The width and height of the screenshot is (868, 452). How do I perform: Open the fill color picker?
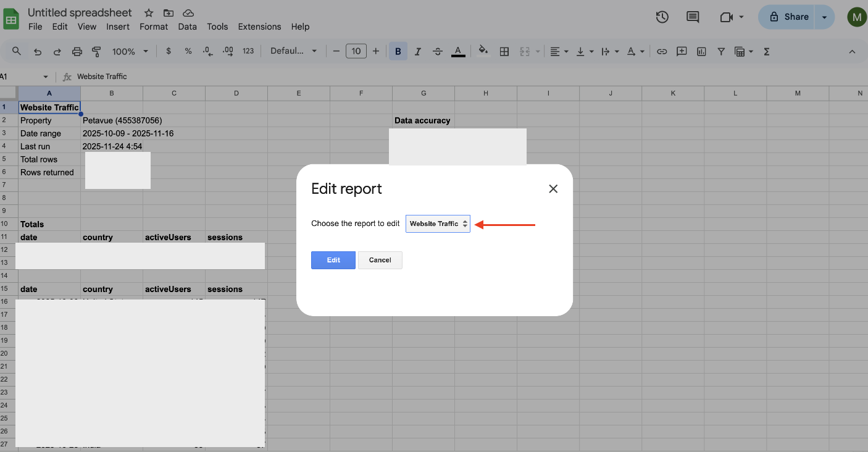483,51
